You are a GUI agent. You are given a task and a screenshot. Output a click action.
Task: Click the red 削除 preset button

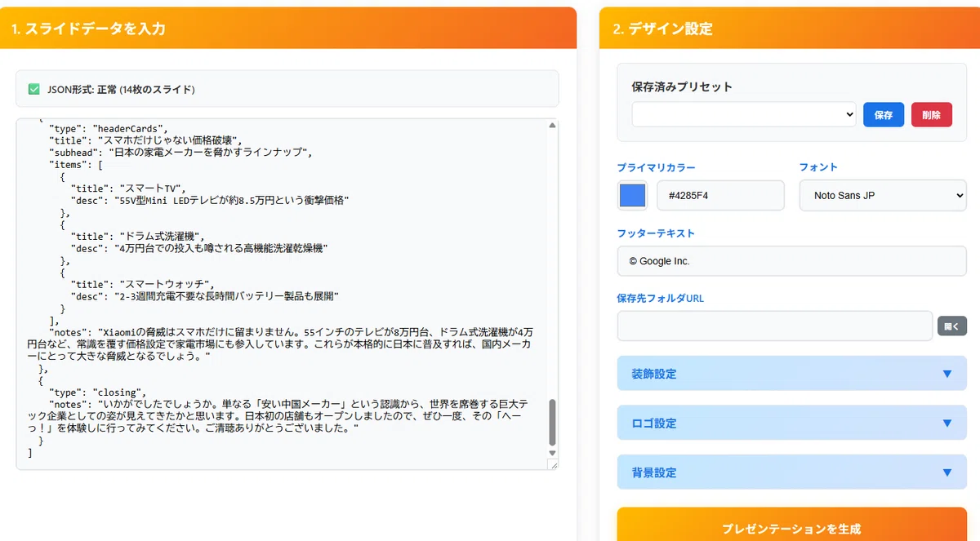pos(932,115)
